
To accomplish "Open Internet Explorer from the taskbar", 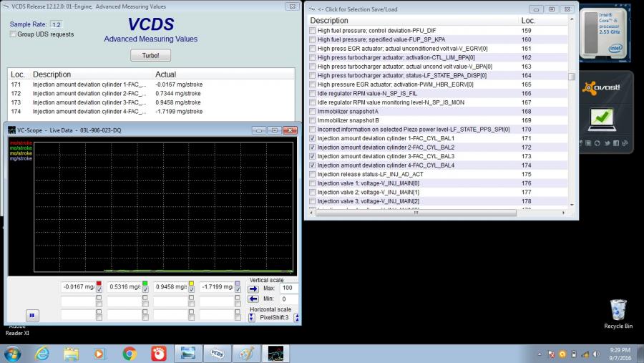I will 42,353.
